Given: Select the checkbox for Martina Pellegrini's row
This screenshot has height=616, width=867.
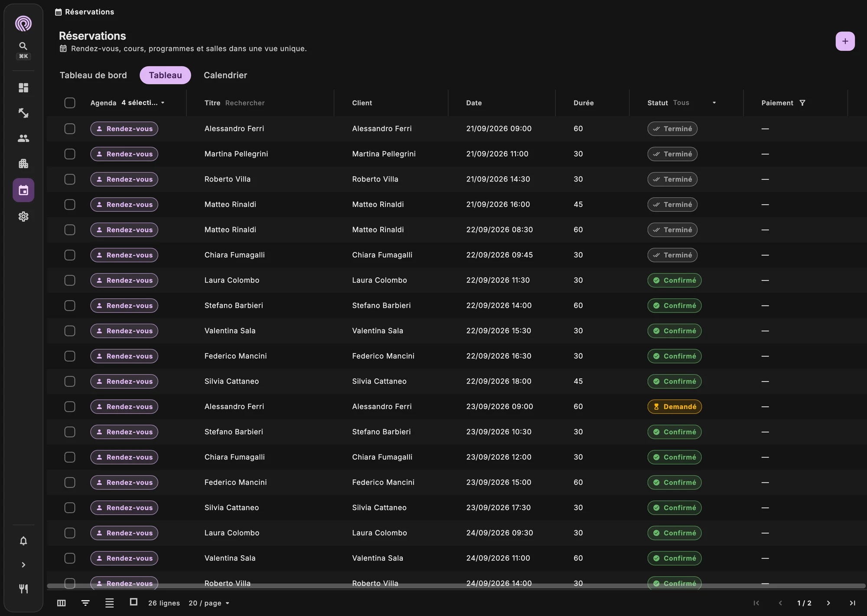Looking at the screenshot, I should tap(70, 154).
